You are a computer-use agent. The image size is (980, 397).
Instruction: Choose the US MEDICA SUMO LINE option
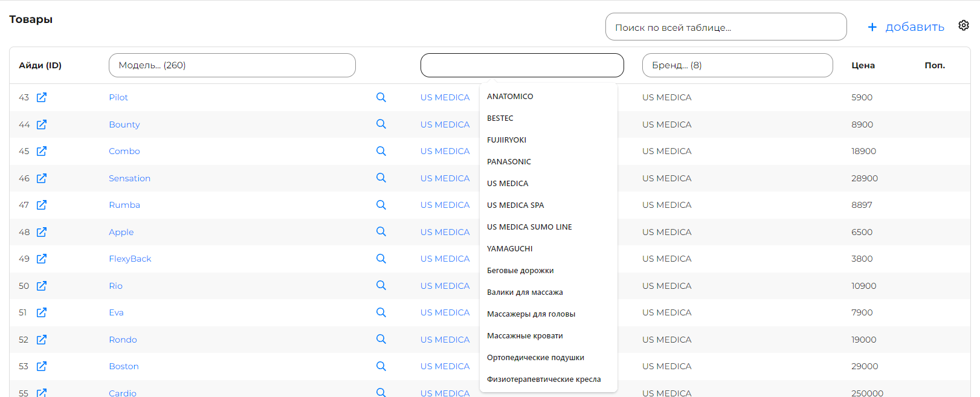[549, 227]
